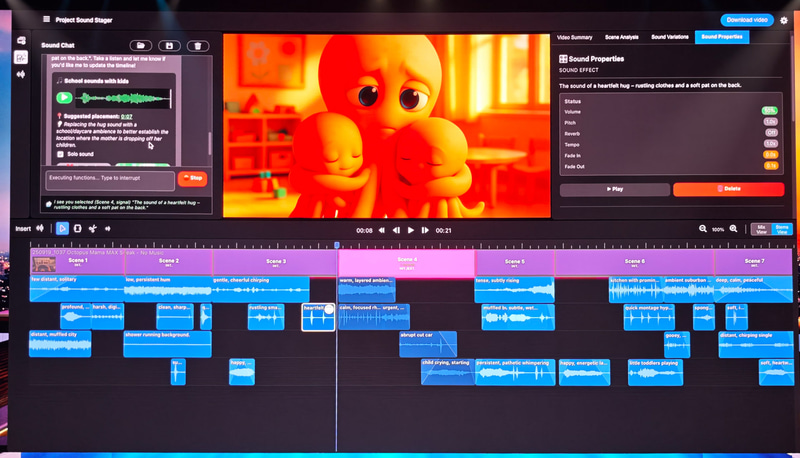The width and height of the screenshot is (800, 458).
Task: Toggle the Reverb Off pill
Action: (771, 133)
